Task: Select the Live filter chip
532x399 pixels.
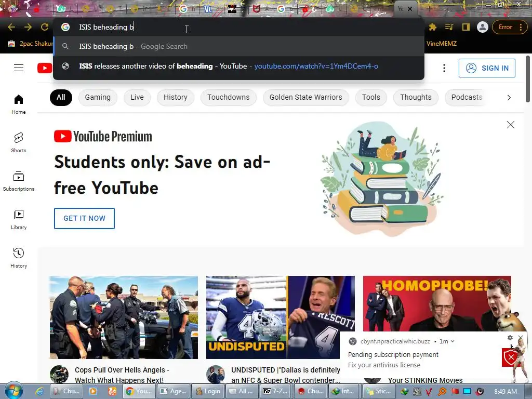Action: [x=137, y=97]
